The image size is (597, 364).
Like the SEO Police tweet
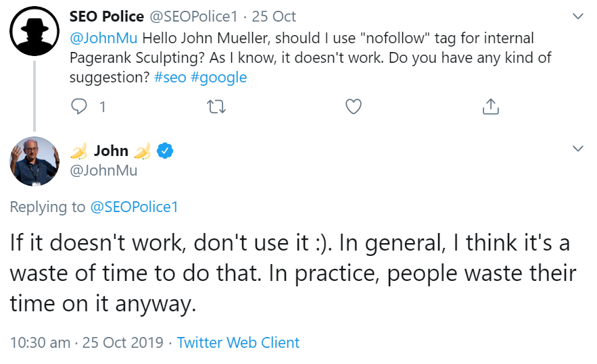pyautogui.click(x=353, y=106)
